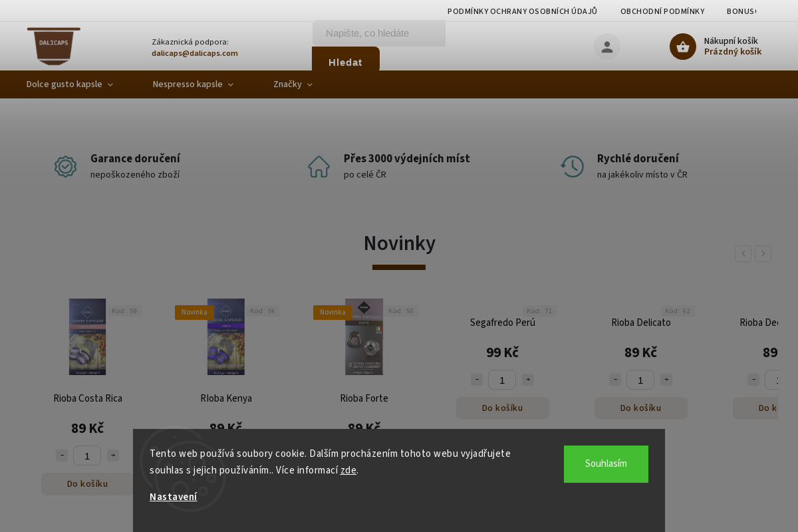Open the Značky dropdown

293,84
